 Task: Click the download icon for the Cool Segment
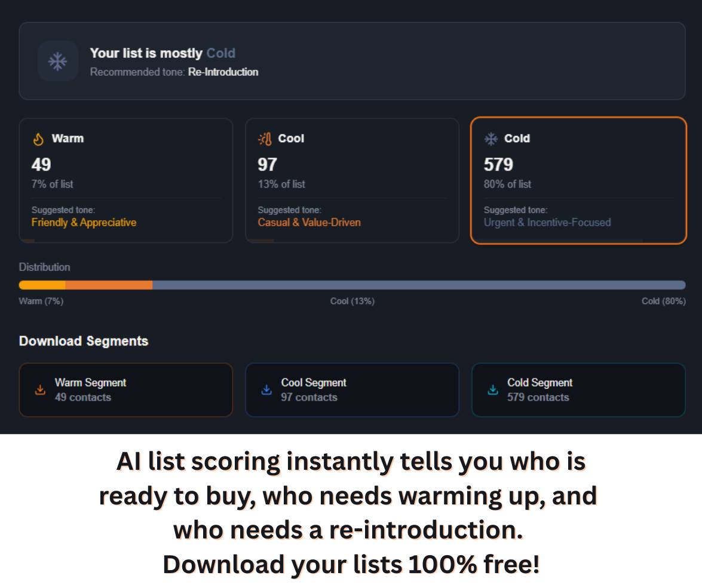pos(266,389)
